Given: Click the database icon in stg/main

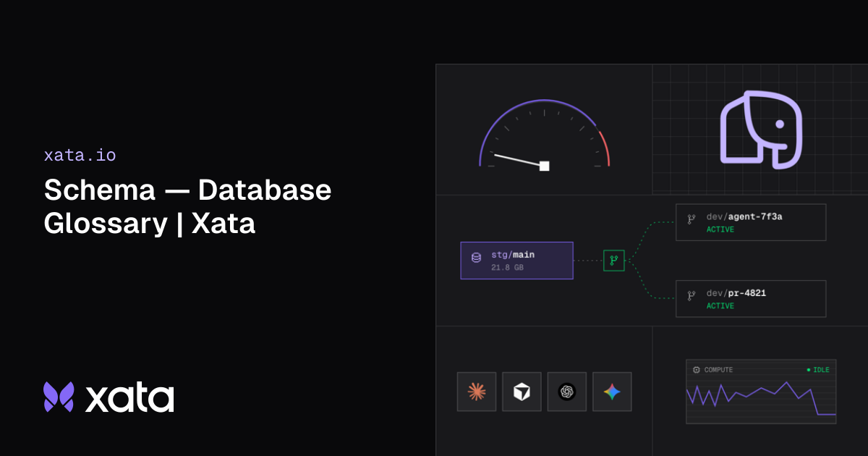Looking at the screenshot, I should (476, 257).
